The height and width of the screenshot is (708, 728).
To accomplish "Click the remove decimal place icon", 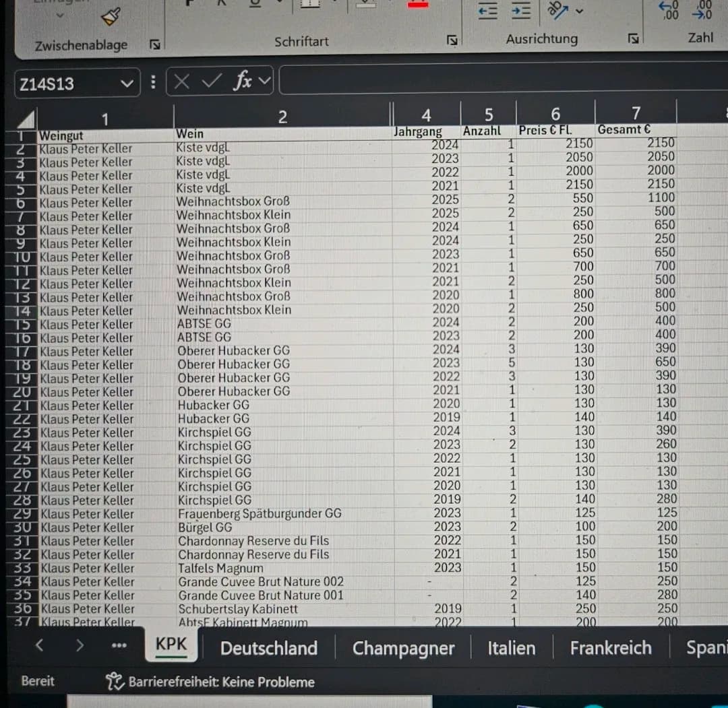I will (702, 9).
